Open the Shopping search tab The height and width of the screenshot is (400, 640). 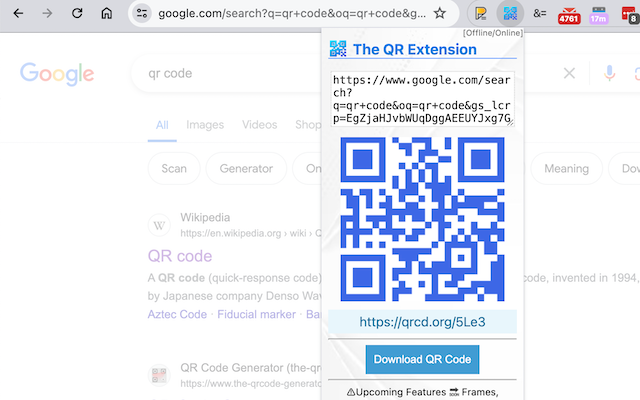tap(308, 125)
